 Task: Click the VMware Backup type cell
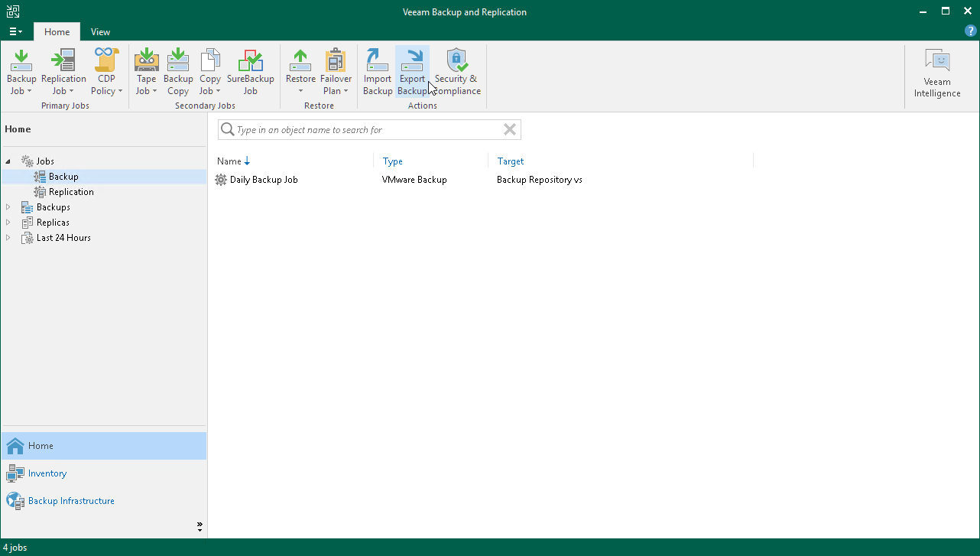pyautogui.click(x=414, y=180)
